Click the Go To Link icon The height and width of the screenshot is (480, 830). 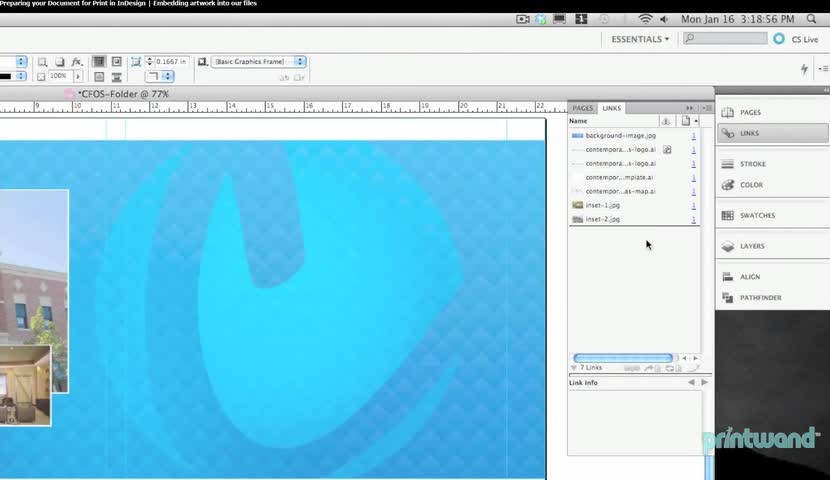tap(652, 368)
